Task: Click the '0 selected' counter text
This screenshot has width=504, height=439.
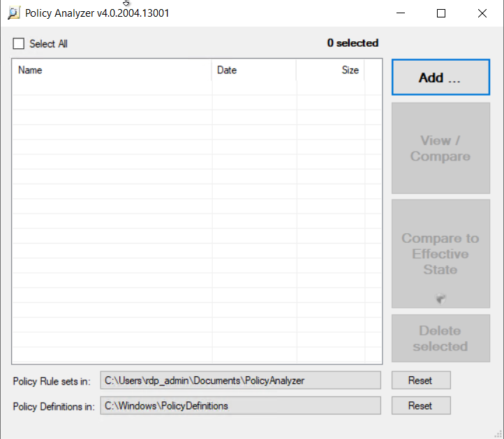Action: [353, 43]
